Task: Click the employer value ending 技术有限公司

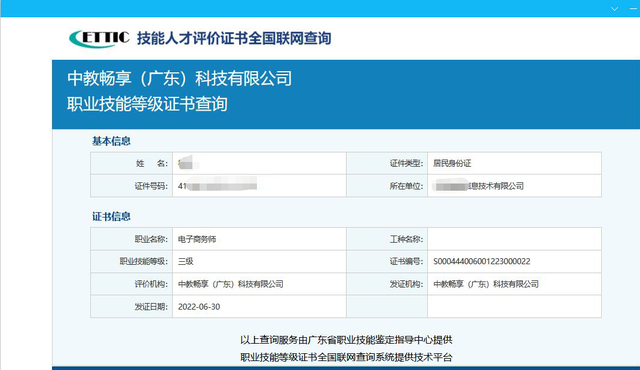Action: click(x=478, y=186)
